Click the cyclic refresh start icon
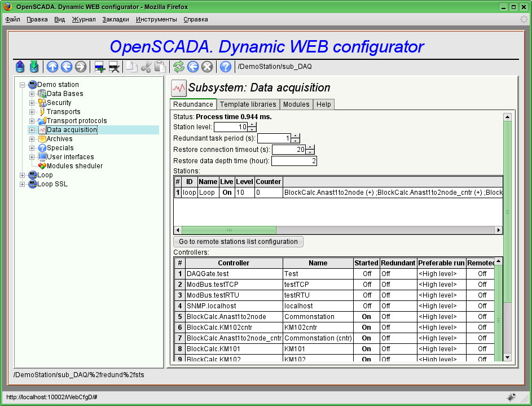Viewport: 532px width, 406px height. pos(193,67)
